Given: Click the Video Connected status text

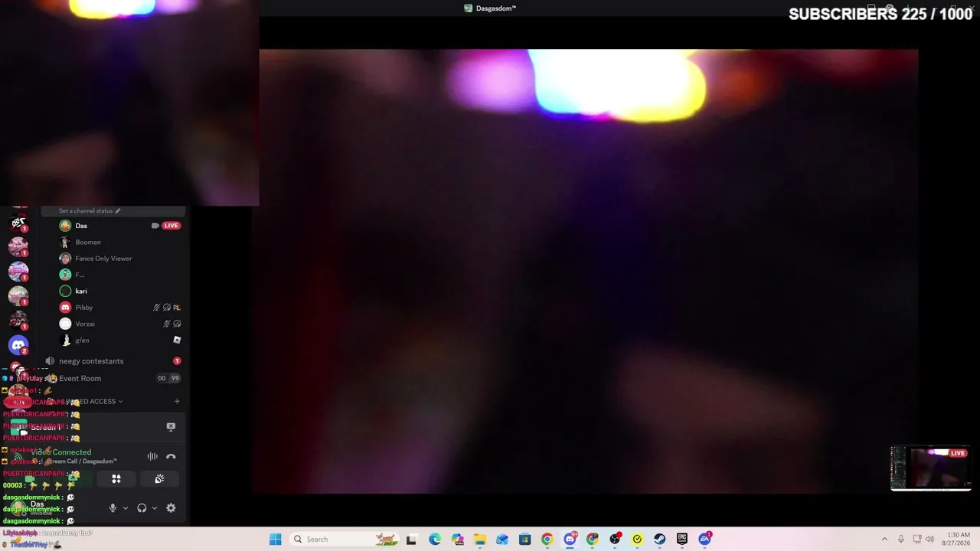Looking at the screenshot, I should pyautogui.click(x=61, y=452).
